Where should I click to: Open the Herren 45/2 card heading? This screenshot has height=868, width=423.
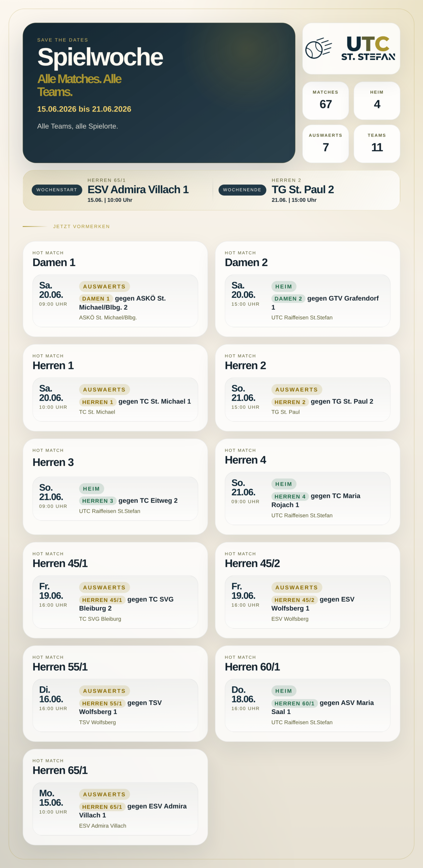click(x=252, y=564)
